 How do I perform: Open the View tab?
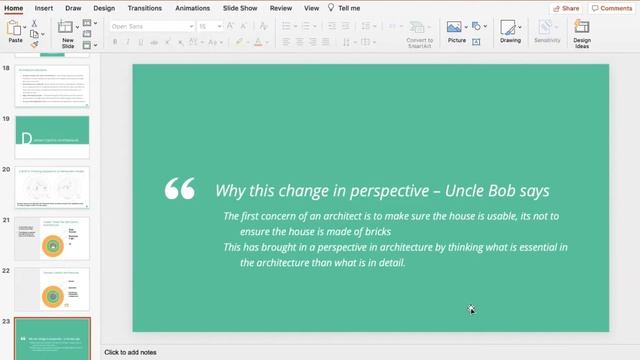click(x=311, y=8)
